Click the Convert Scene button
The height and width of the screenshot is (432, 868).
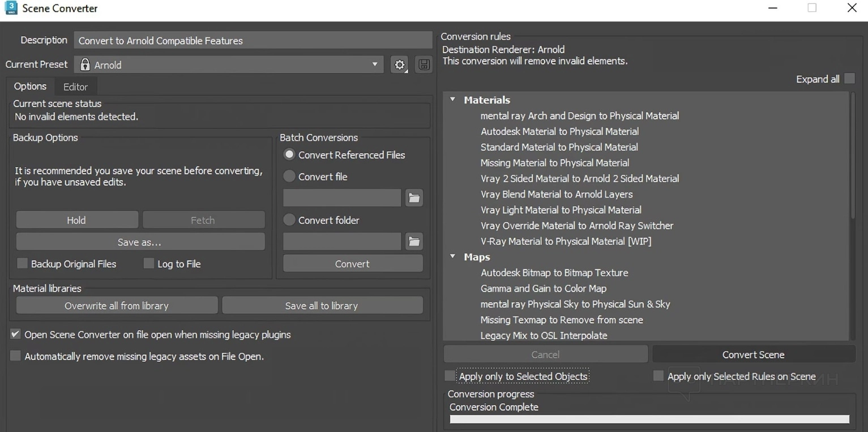tap(753, 354)
